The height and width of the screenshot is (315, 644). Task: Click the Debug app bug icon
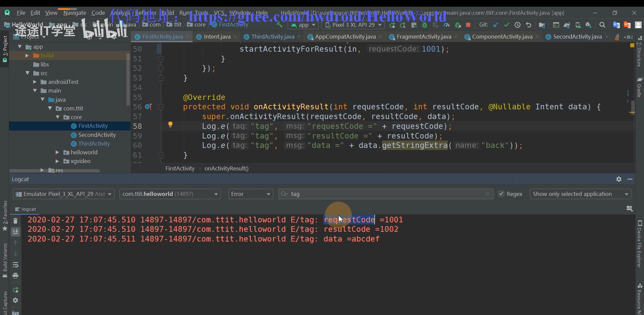[424, 25]
